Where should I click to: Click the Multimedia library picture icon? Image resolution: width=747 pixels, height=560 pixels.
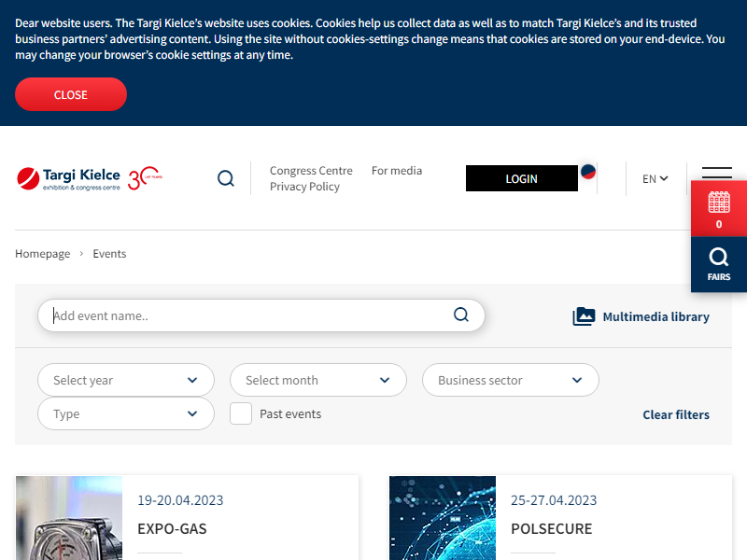[x=584, y=316]
